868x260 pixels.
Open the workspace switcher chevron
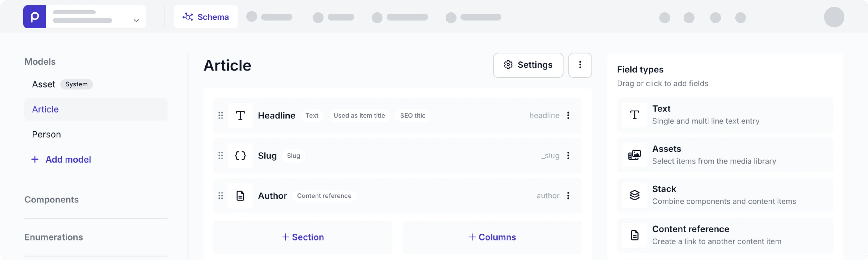(136, 20)
